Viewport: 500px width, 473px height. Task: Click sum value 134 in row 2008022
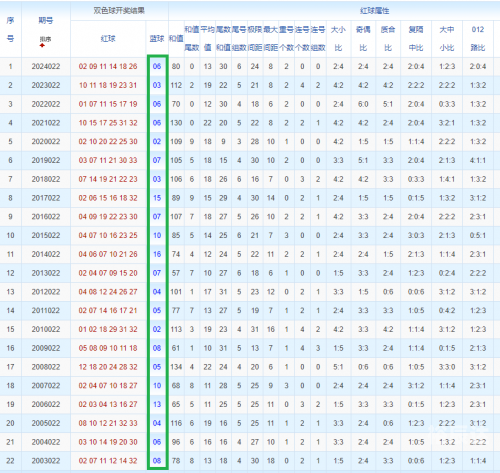click(x=176, y=367)
